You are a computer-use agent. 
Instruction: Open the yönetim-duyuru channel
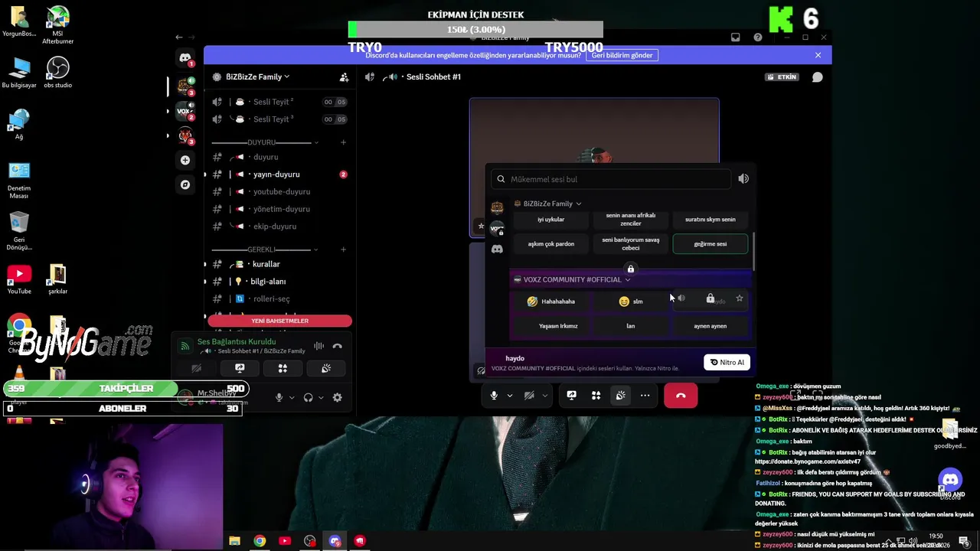point(279,209)
